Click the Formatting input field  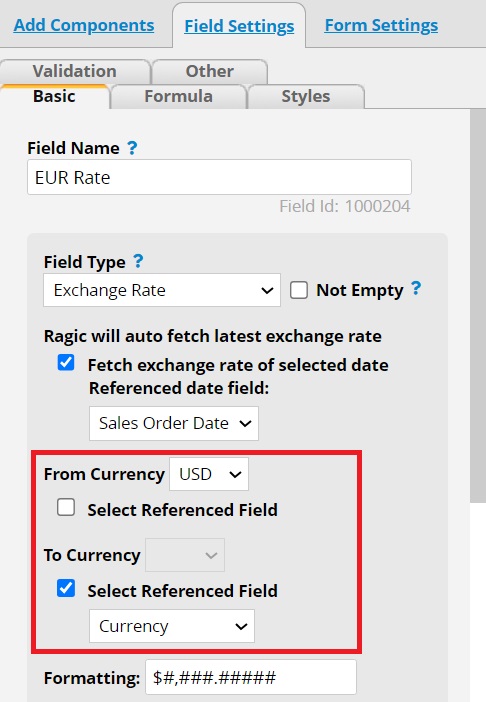tap(251, 677)
